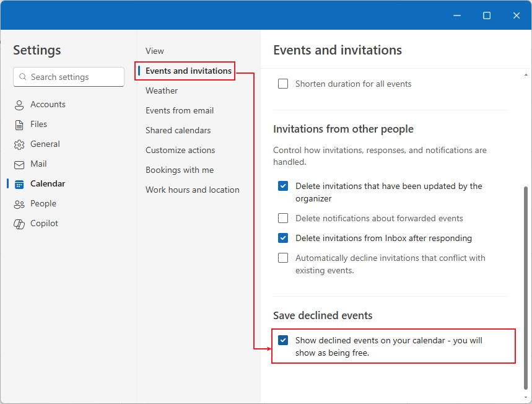Click the search magnifier icon
The height and width of the screenshot is (404, 532).
(23, 77)
